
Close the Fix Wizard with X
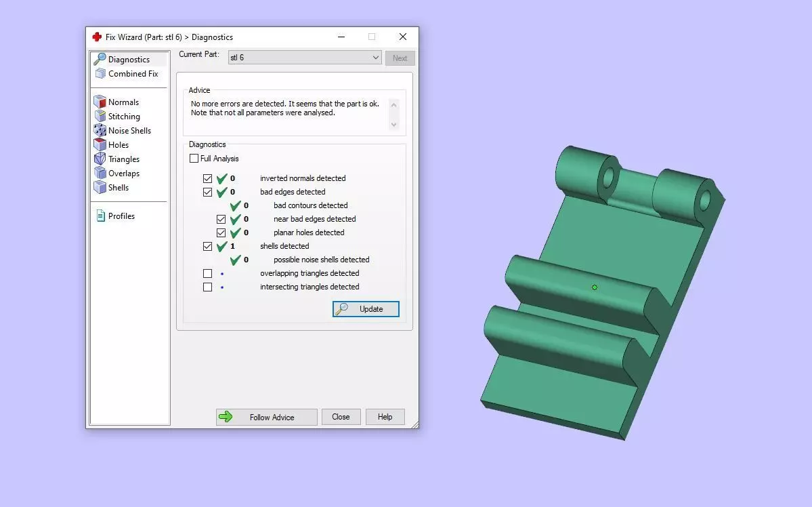403,37
